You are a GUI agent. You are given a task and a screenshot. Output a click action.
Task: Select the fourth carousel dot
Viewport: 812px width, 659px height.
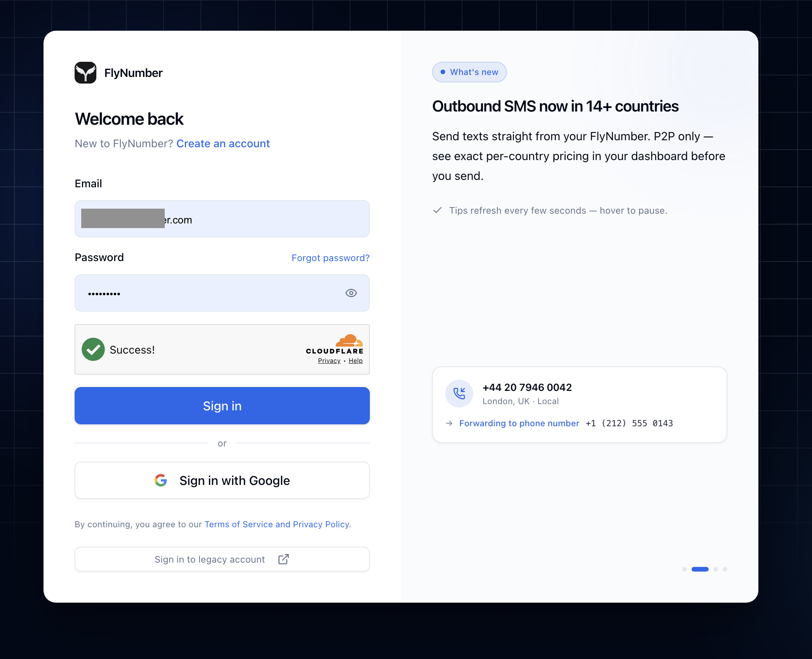coord(725,569)
